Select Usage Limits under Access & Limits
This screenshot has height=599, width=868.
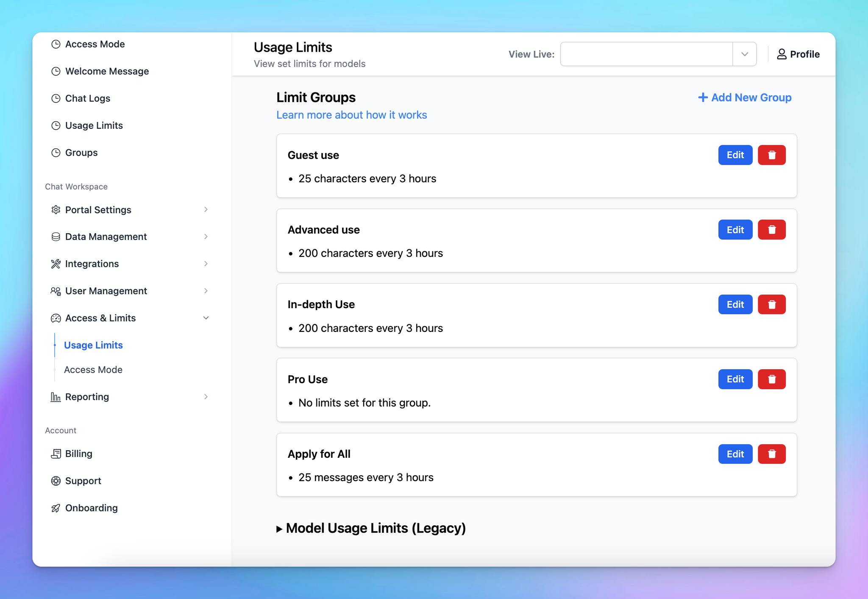(x=93, y=345)
